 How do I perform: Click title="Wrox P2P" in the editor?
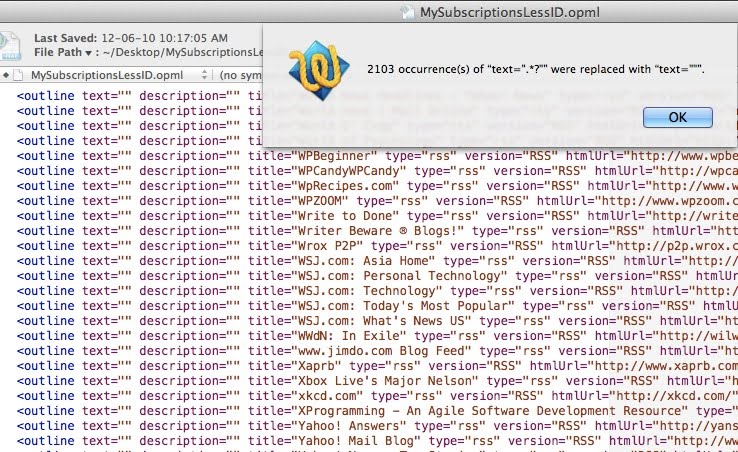pyautogui.click(x=306, y=246)
